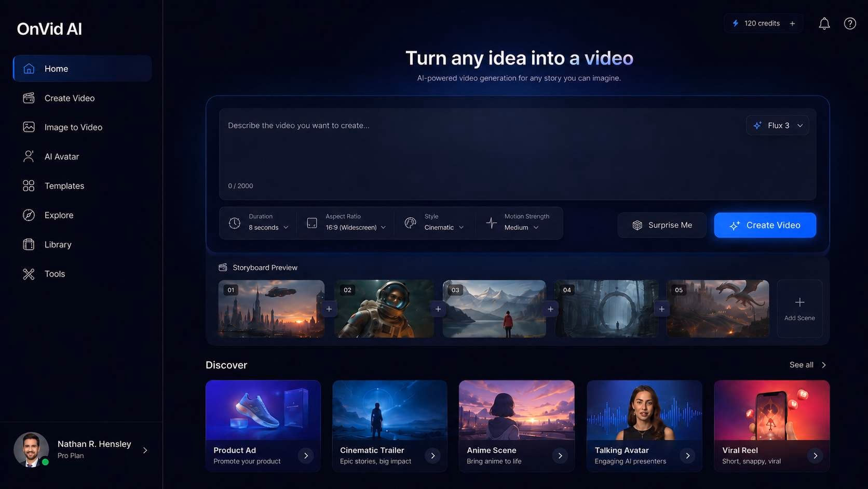
Task: Open the Talking Avatar arrow button
Action: [687, 456]
